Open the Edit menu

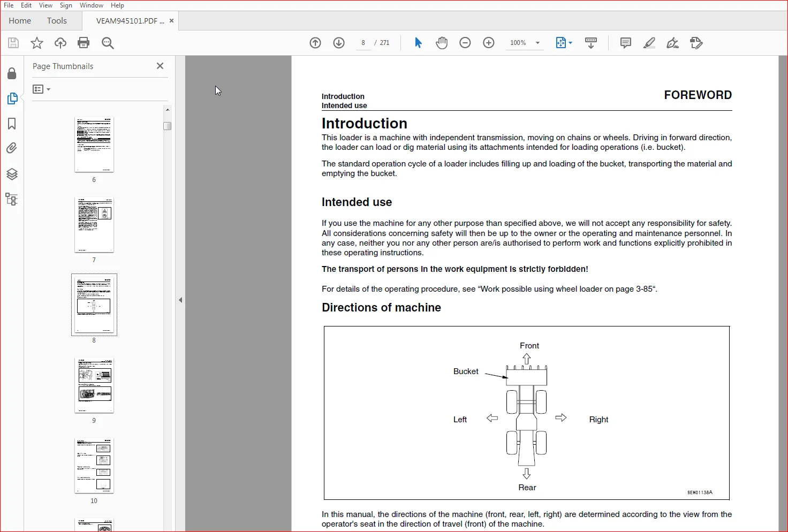point(26,5)
